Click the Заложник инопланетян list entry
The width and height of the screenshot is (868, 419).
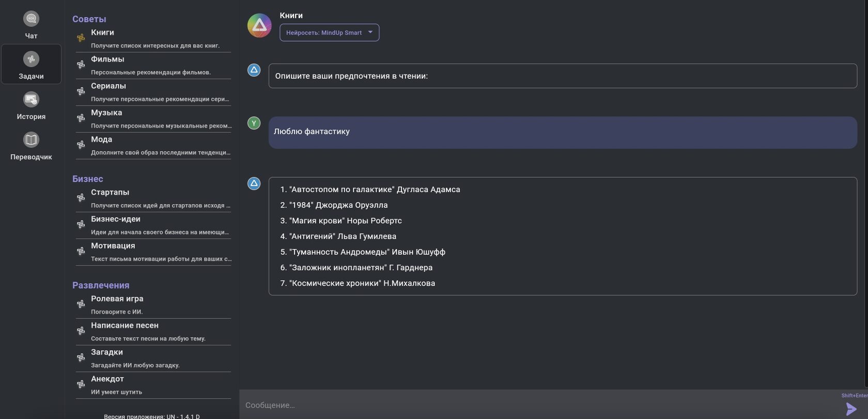coord(357,268)
